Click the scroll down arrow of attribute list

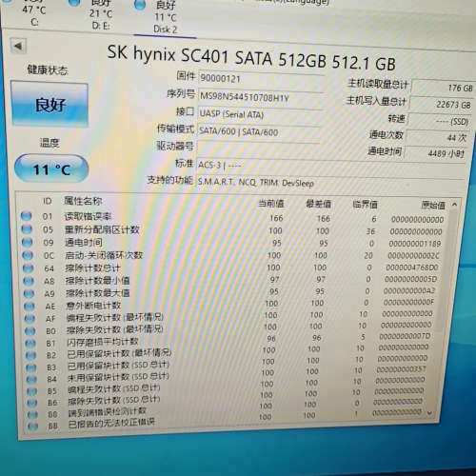point(429,413)
